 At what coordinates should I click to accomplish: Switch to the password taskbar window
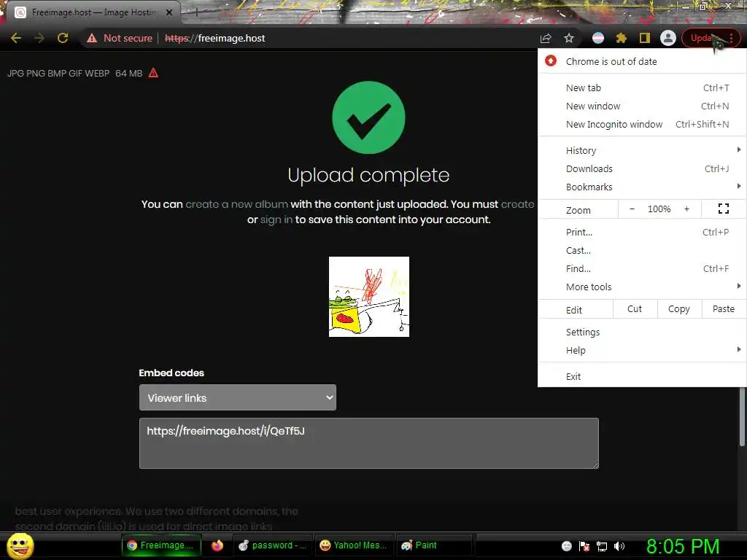(272, 545)
